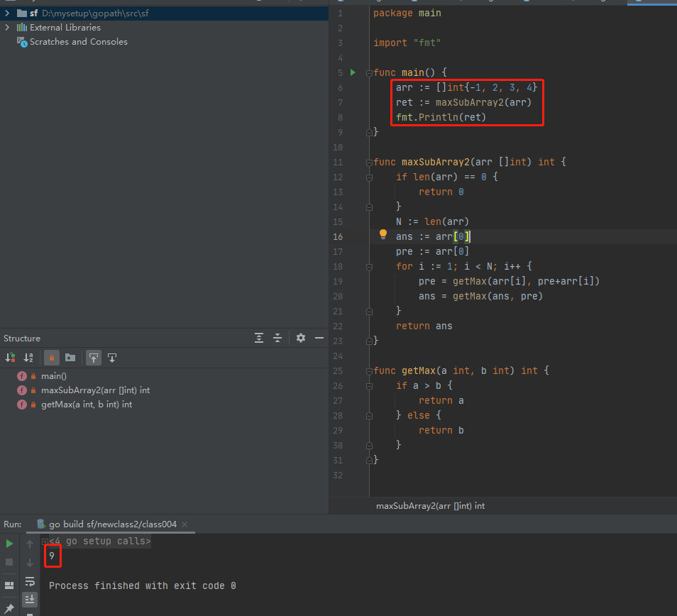Toggle the folder grouping icon in Structure toolbar
This screenshot has height=616, width=677.
(x=70, y=358)
